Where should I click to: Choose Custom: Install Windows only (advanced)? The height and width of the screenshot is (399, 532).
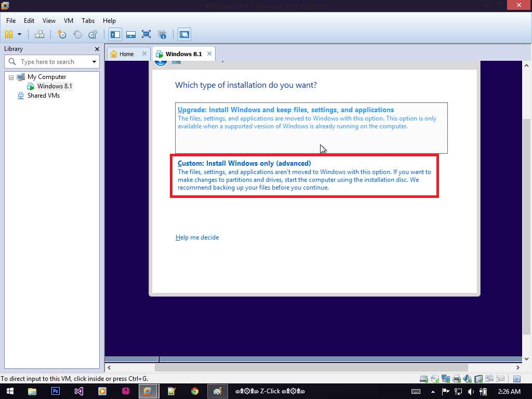point(304,176)
